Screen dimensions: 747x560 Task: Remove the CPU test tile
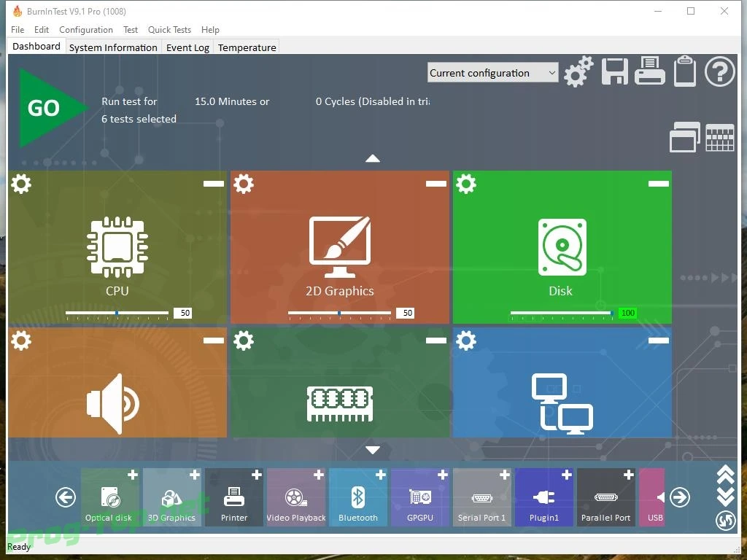pos(214,184)
